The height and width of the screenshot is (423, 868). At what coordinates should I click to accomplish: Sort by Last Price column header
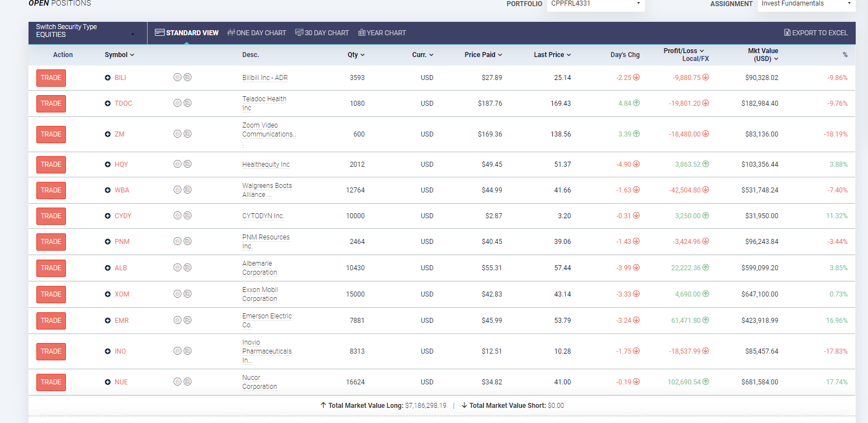pos(553,55)
